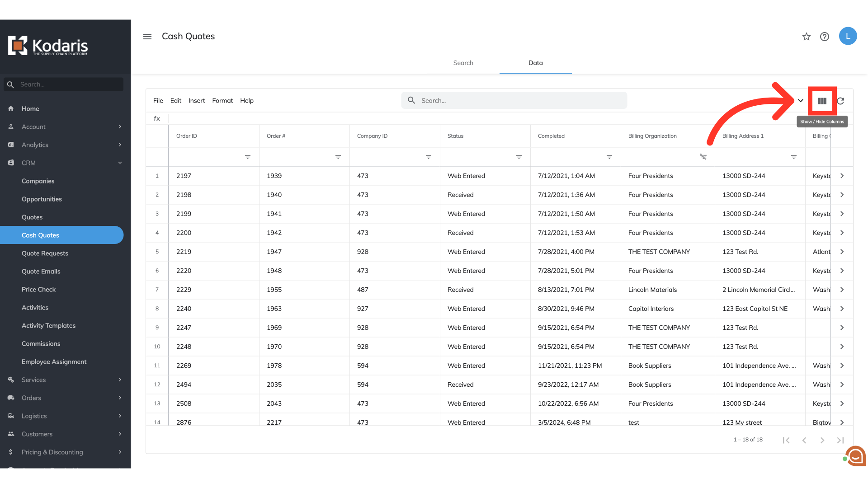Open row details arrow for order 2197

(842, 176)
